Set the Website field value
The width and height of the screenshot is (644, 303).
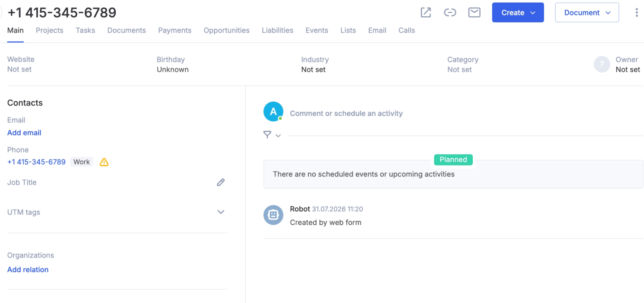(x=19, y=69)
